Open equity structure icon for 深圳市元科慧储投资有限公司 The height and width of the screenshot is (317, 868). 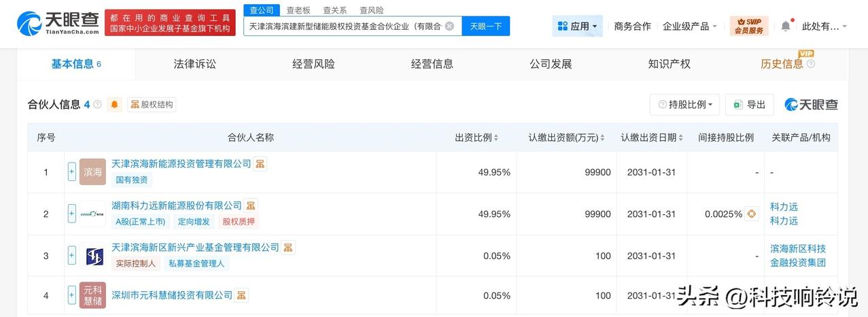(241, 295)
